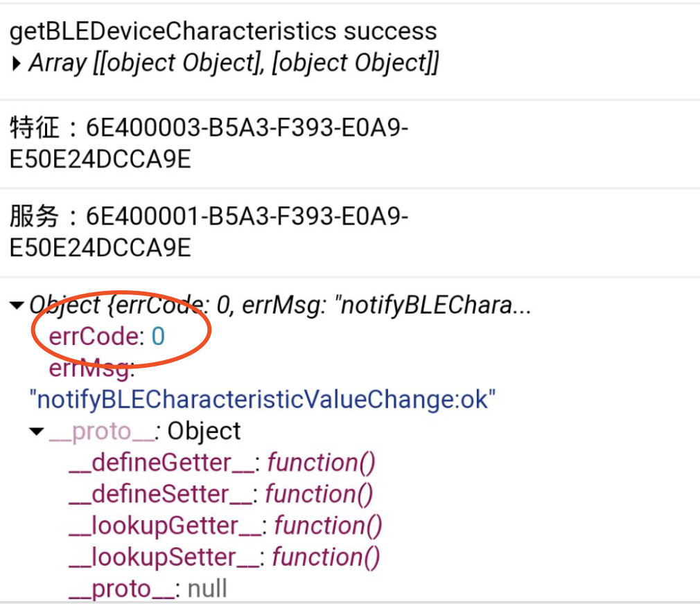Click the E50E24DCCA9E text under 服务
The width and height of the screenshot is (700, 604).
[100, 248]
